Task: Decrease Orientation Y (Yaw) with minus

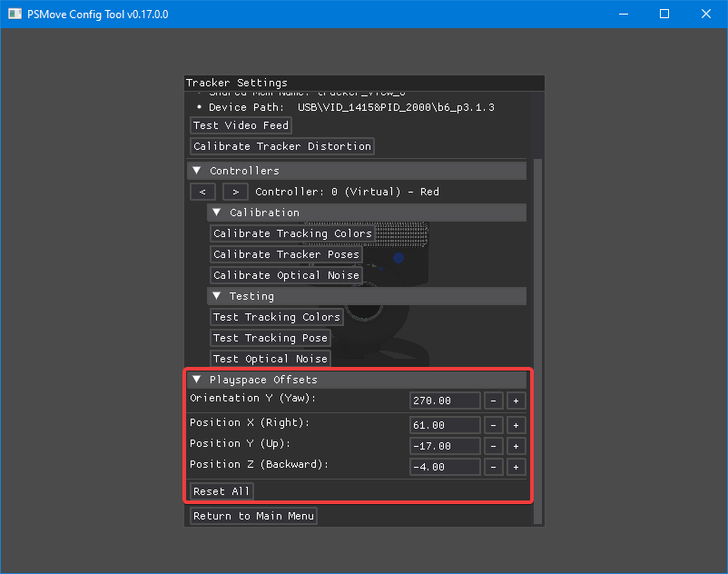Action: coord(494,401)
